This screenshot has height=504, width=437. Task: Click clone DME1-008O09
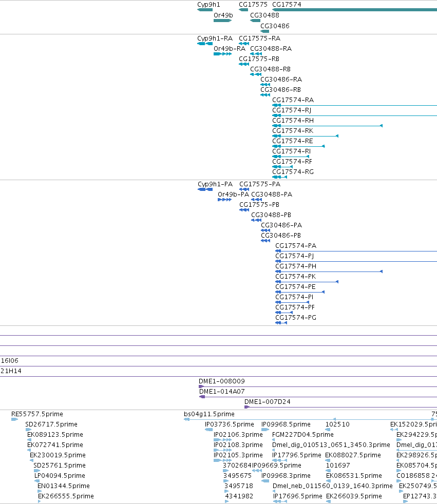318,386
